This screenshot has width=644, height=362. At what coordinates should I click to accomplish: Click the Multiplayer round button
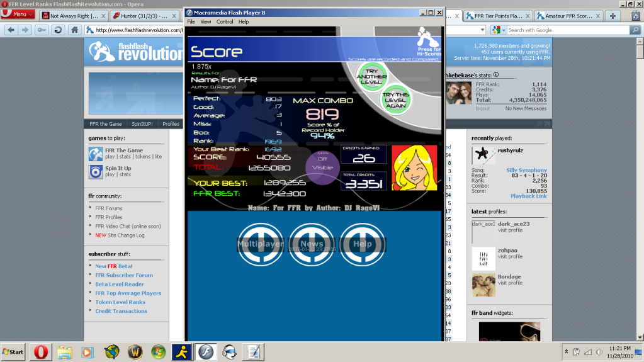click(x=260, y=244)
